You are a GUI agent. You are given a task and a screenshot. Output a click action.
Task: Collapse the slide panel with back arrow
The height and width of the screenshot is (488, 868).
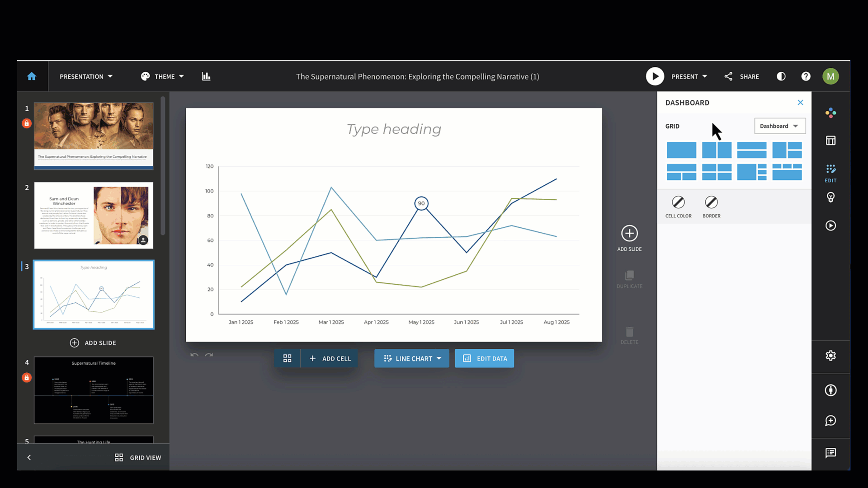[29, 458]
